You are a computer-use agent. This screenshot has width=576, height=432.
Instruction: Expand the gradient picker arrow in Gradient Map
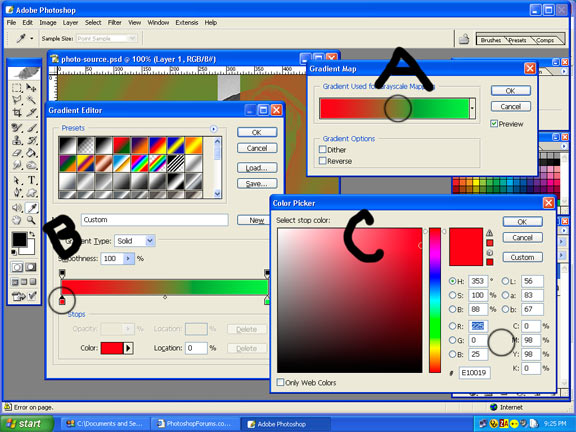coord(472,108)
